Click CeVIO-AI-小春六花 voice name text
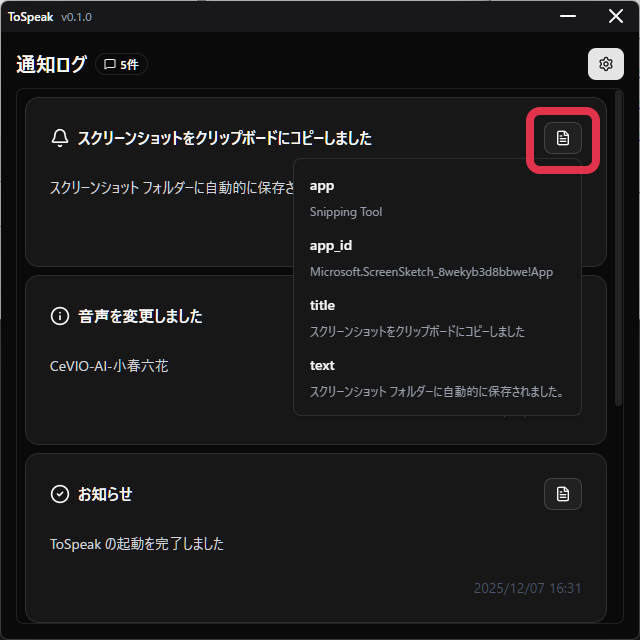 109,366
